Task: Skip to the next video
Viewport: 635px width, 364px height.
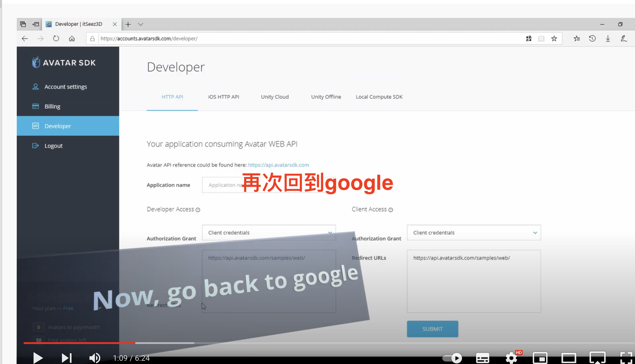Action: pyautogui.click(x=66, y=358)
